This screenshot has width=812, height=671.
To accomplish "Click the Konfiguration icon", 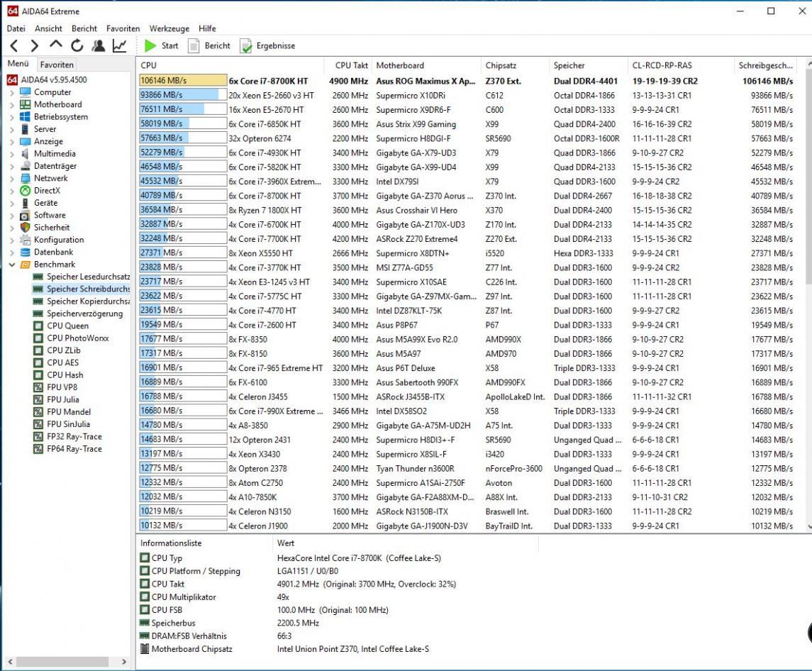I will pyautogui.click(x=25, y=240).
